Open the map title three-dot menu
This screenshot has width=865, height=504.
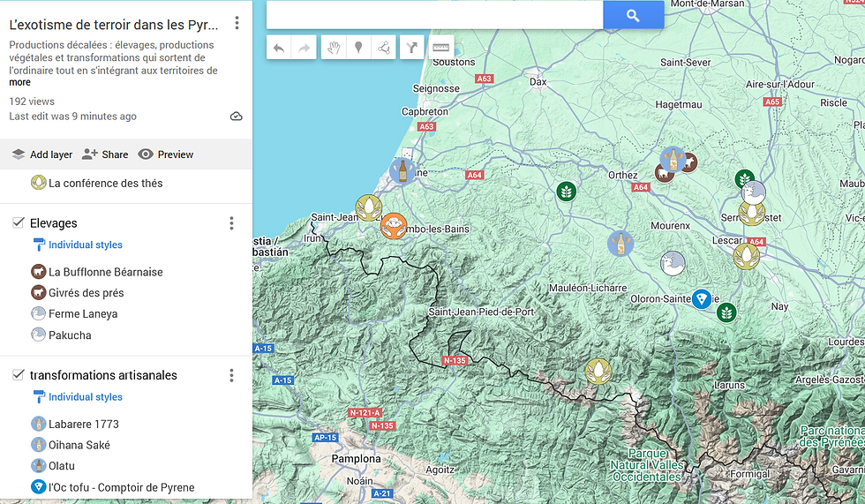point(237,23)
